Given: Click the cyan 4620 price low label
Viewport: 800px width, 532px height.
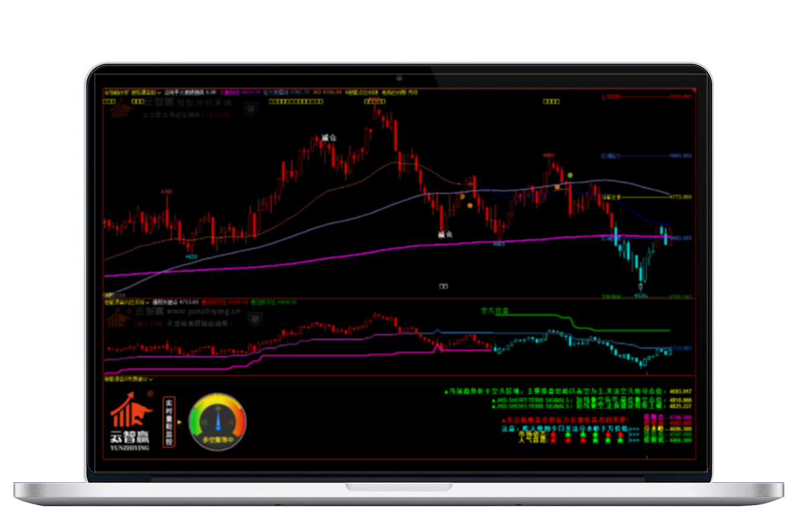Looking at the screenshot, I should [191, 256].
